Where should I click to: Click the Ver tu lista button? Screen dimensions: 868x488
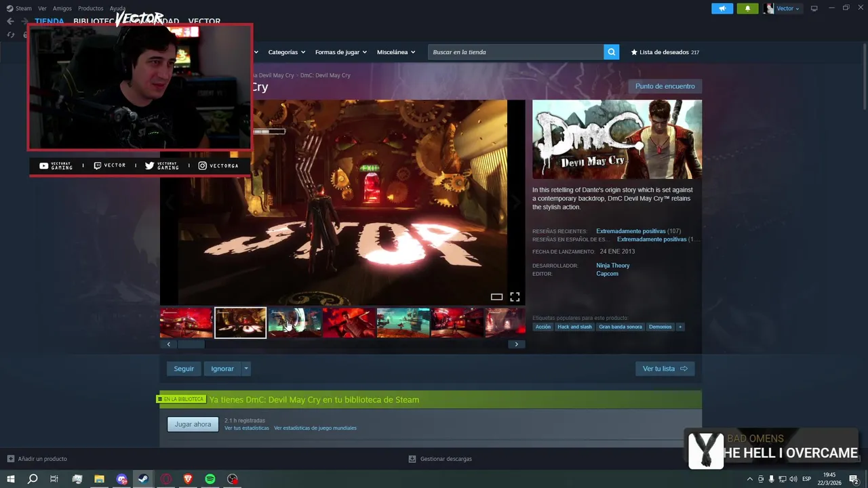point(665,369)
